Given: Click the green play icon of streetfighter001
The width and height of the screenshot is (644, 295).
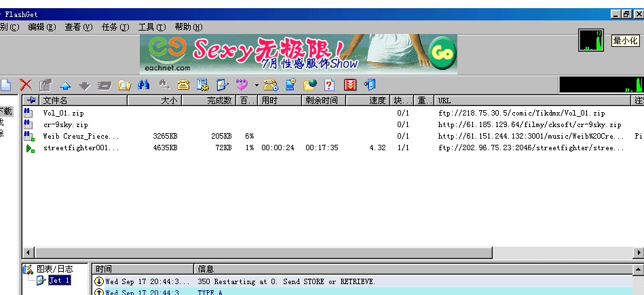Looking at the screenshot, I should (x=30, y=148).
